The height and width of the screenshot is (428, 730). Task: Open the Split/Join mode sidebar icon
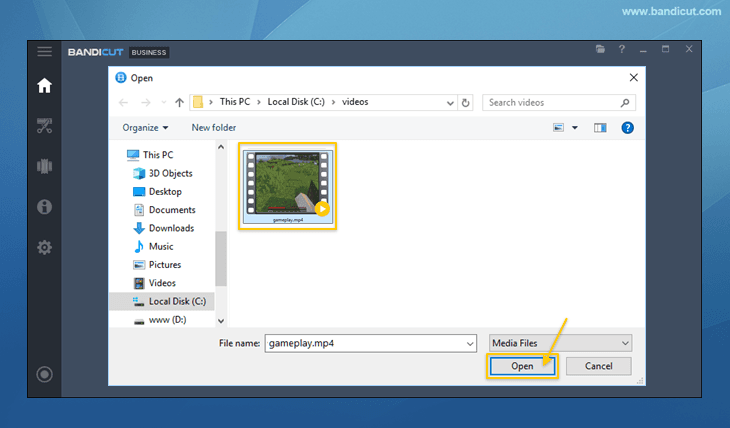44,166
